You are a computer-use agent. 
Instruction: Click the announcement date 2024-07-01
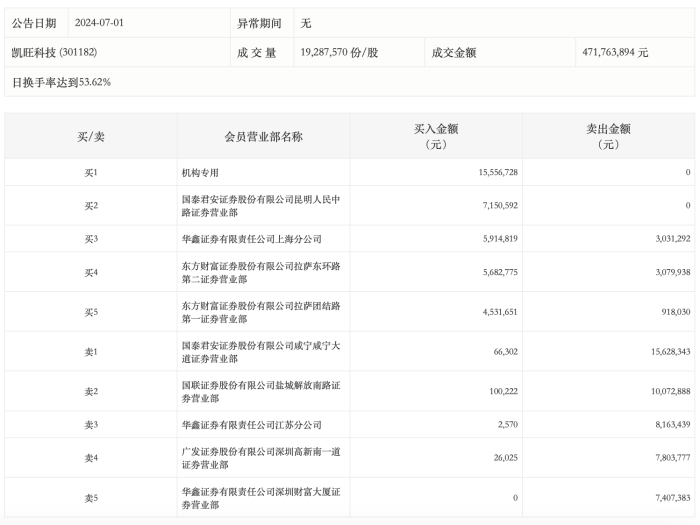coord(99,23)
